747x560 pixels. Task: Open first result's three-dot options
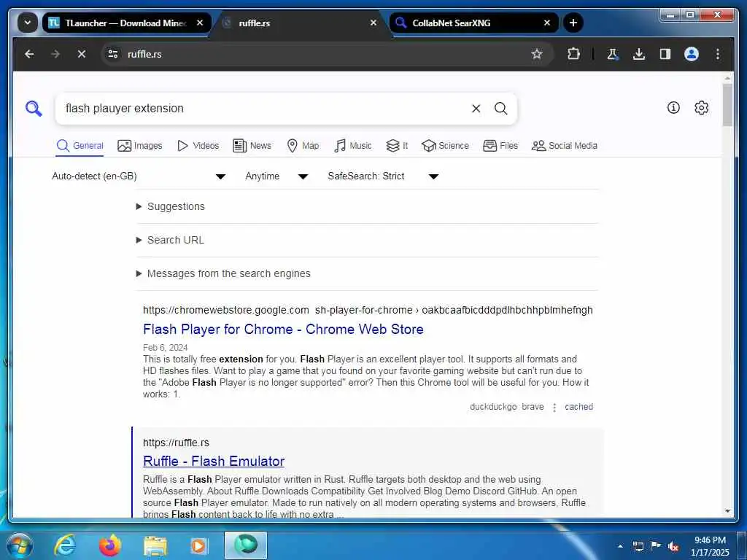click(554, 408)
